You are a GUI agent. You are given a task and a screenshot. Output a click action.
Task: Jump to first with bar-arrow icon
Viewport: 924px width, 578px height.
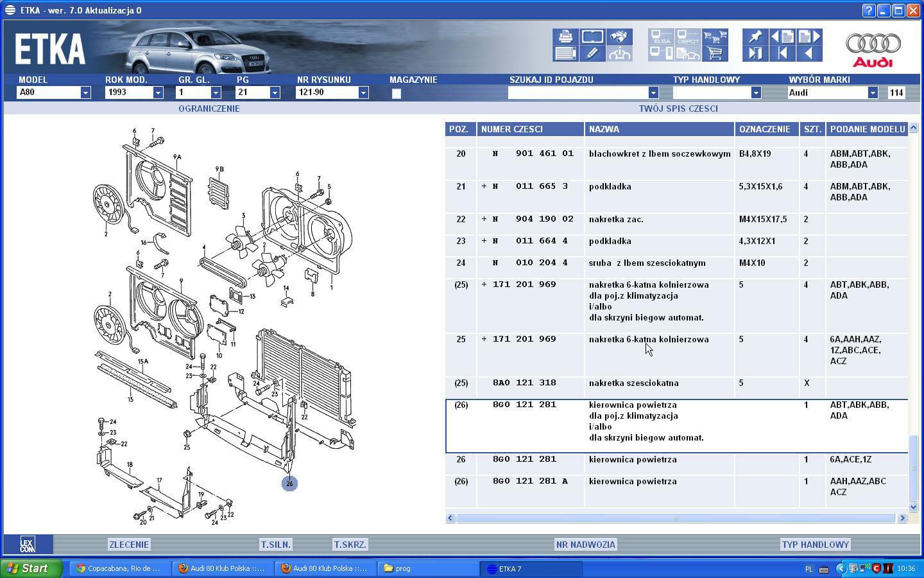click(x=782, y=53)
